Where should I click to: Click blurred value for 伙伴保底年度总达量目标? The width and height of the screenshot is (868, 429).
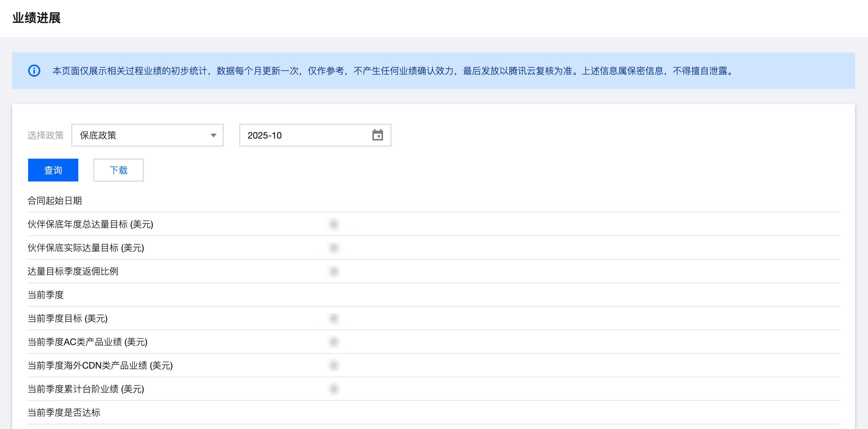[334, 224]
